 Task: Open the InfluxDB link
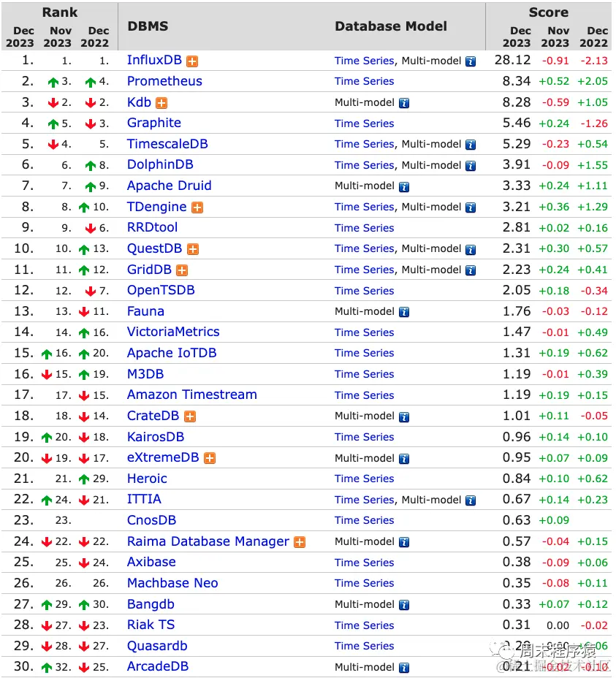pyautogui.click(x=154, y=60)
